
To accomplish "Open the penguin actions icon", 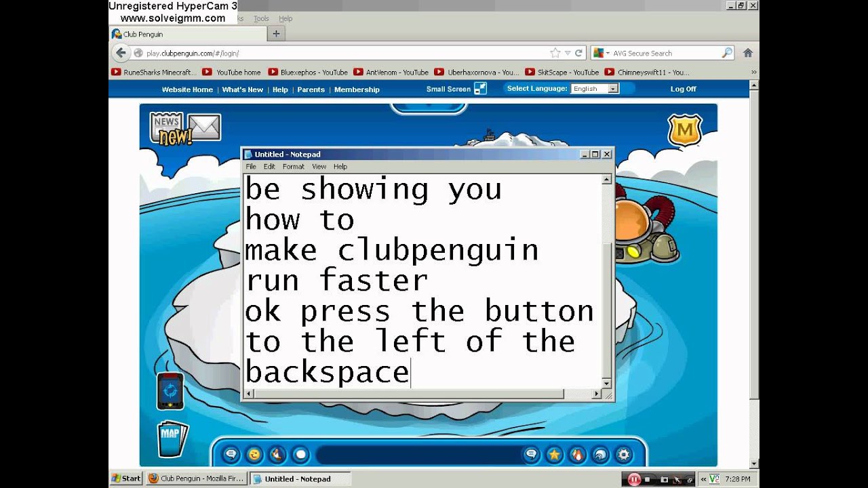I will tap(277, 454).
